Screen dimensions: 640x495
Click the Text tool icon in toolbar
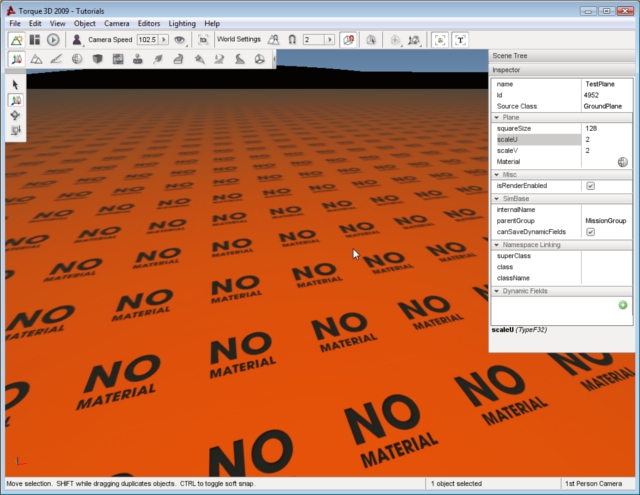point(461,39)
